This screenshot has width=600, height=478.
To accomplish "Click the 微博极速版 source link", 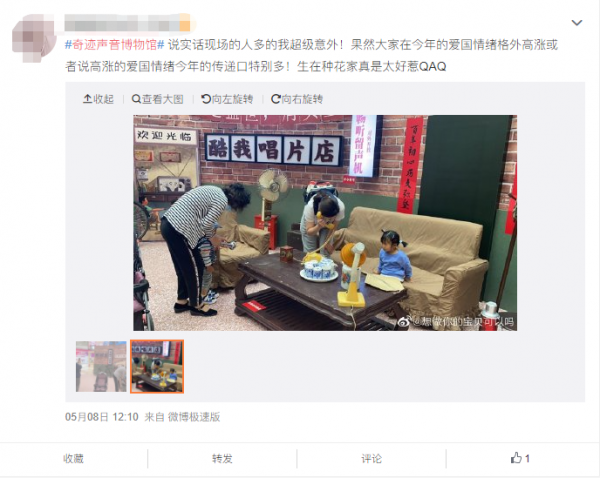I will 194,417.
